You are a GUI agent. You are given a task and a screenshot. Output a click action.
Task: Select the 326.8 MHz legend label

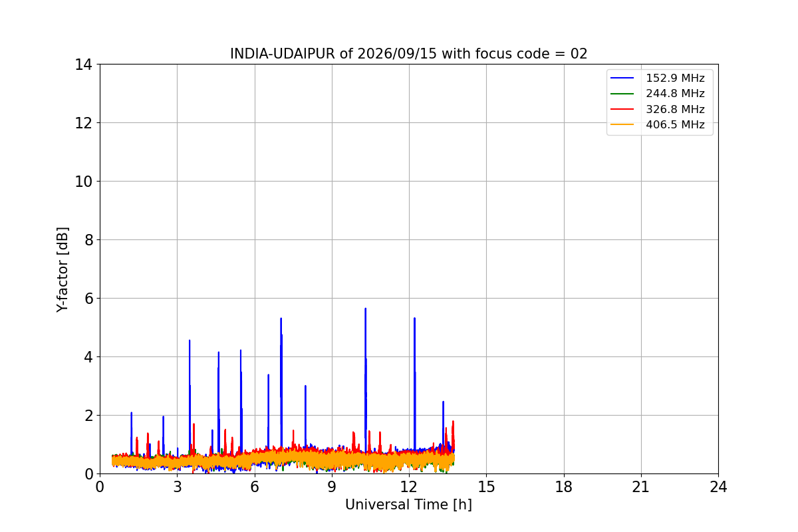click(675, 109)
